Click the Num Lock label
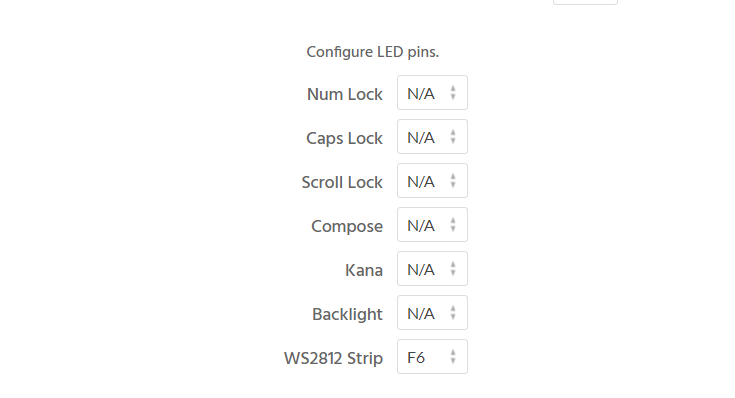735x398 pixels. (345, 94)
